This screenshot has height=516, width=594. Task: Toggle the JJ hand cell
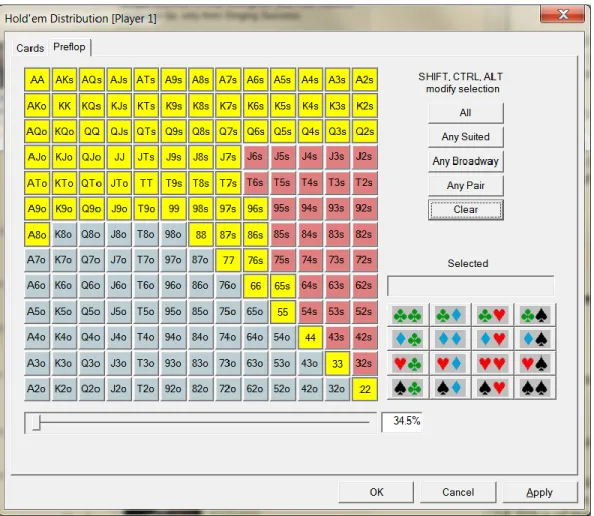click(x=119, y=157)
